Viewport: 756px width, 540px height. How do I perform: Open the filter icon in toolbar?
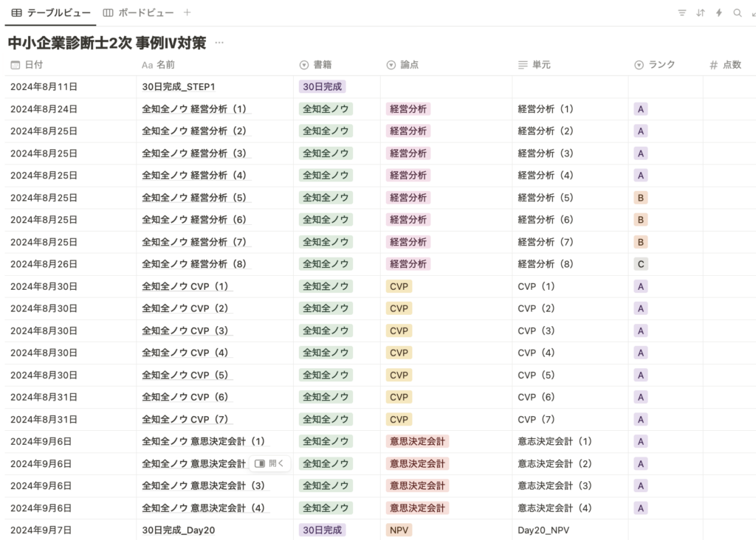point(681,13)
